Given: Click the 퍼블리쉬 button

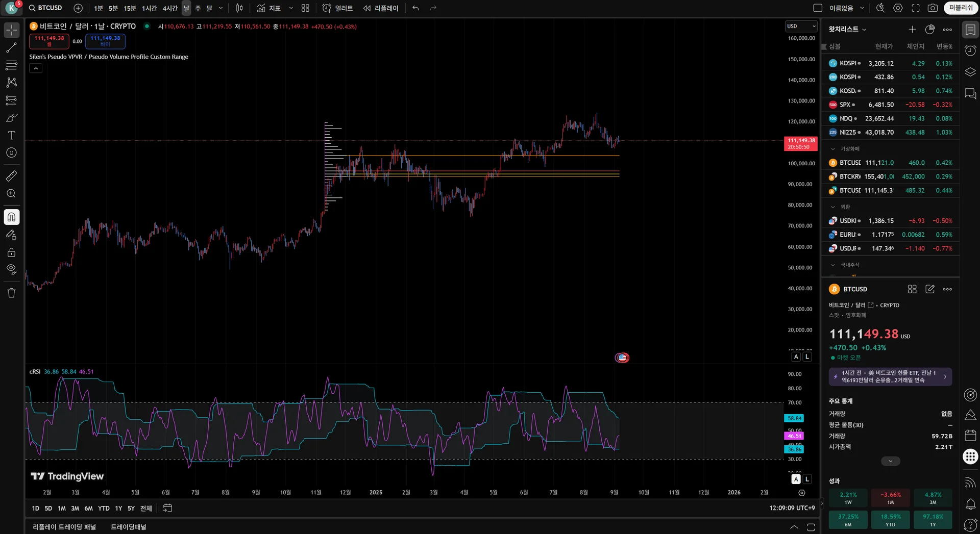Looking at the screenshot, I should click(x=961, y=8).
